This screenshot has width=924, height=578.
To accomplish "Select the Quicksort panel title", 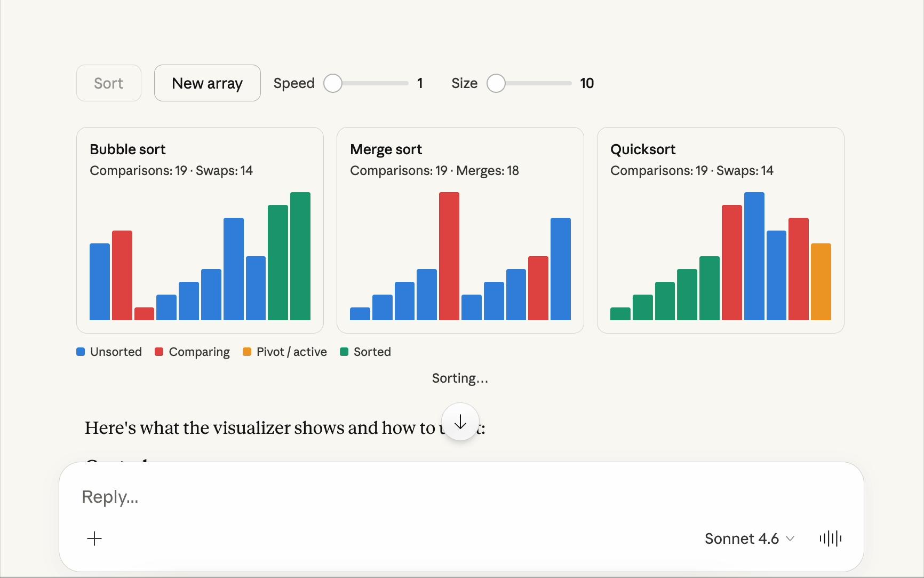I will 643,149.
